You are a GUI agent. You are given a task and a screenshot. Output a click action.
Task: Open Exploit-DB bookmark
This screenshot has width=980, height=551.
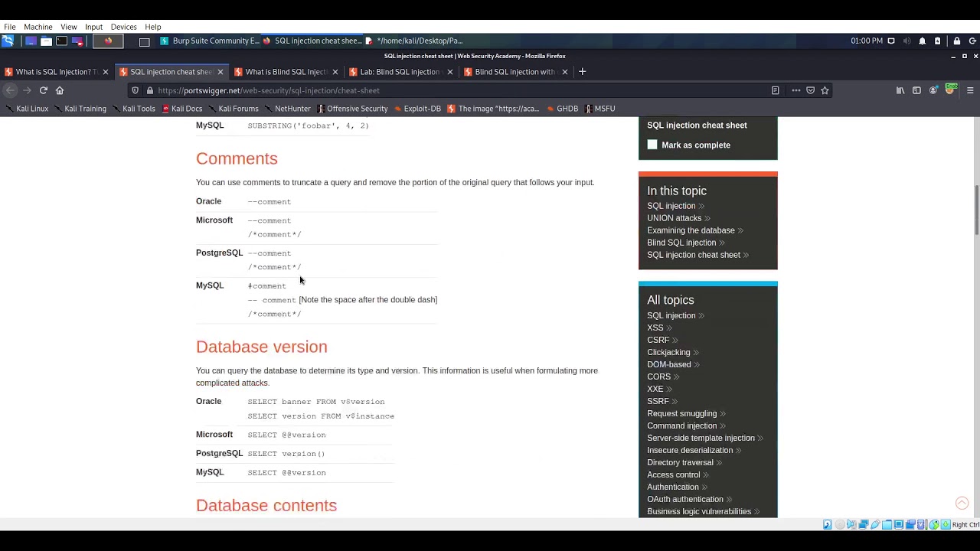coord(417,109)
